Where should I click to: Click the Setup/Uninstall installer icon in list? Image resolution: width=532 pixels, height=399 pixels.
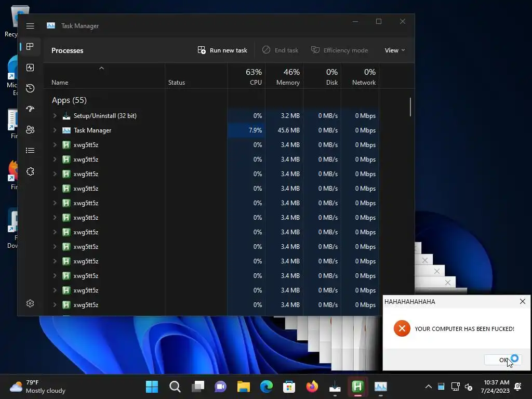tap(66, 116)
